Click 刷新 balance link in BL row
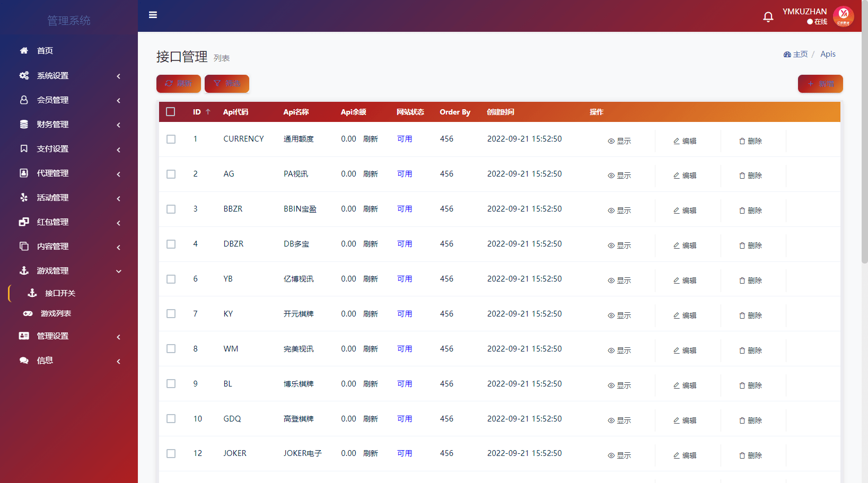Screen dimensions: 868x483 click(x=371, y=384)
